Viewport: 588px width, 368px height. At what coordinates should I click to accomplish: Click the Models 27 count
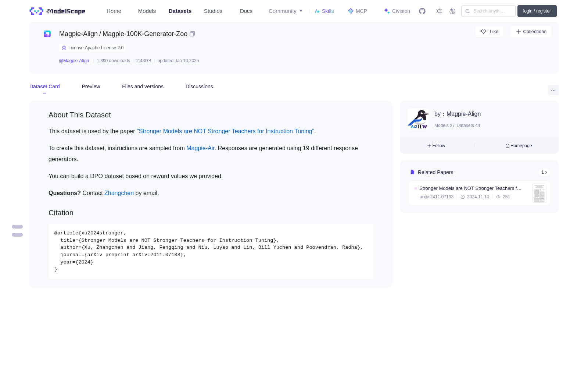pos(444,125)
